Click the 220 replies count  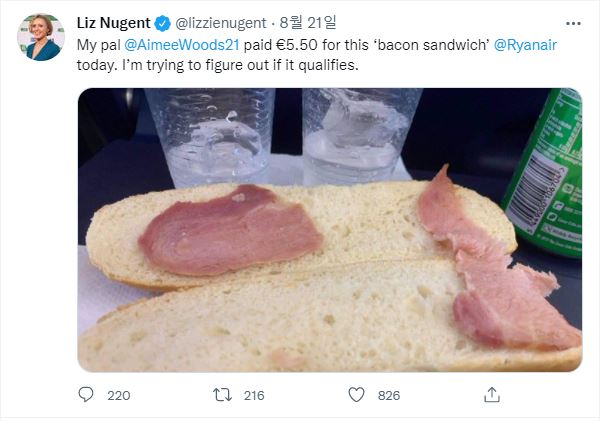coord(118,395)
